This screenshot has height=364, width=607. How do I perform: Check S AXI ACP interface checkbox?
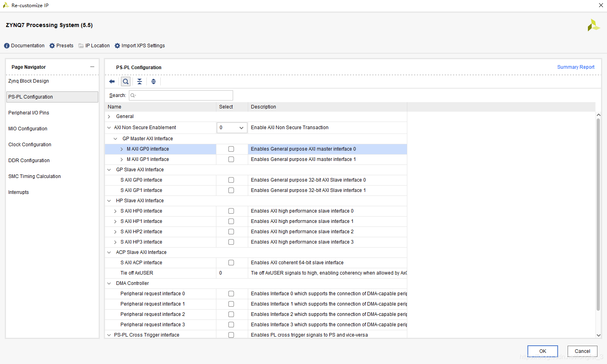click(231, 263)
